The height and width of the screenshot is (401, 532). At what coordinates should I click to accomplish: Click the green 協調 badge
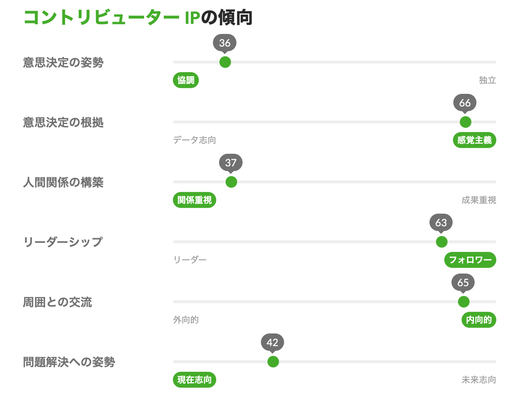(x=186, y=80)
